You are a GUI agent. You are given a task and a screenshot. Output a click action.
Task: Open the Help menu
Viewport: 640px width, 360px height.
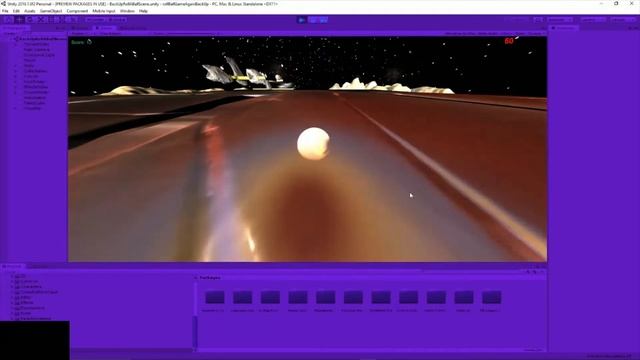tap(143, 11)
